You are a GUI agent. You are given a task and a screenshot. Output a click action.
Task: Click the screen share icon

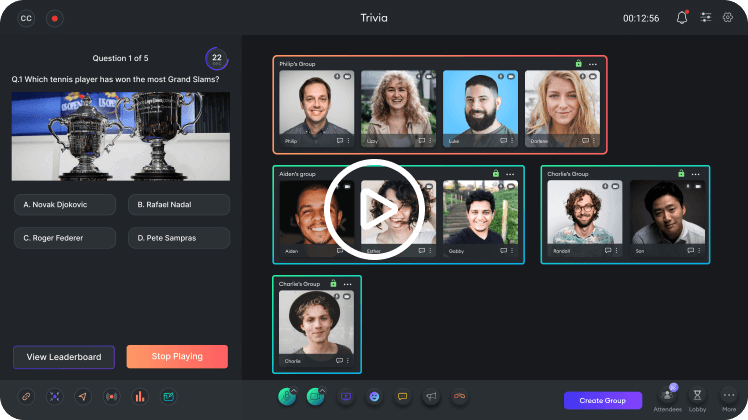(x=346, y=397)
